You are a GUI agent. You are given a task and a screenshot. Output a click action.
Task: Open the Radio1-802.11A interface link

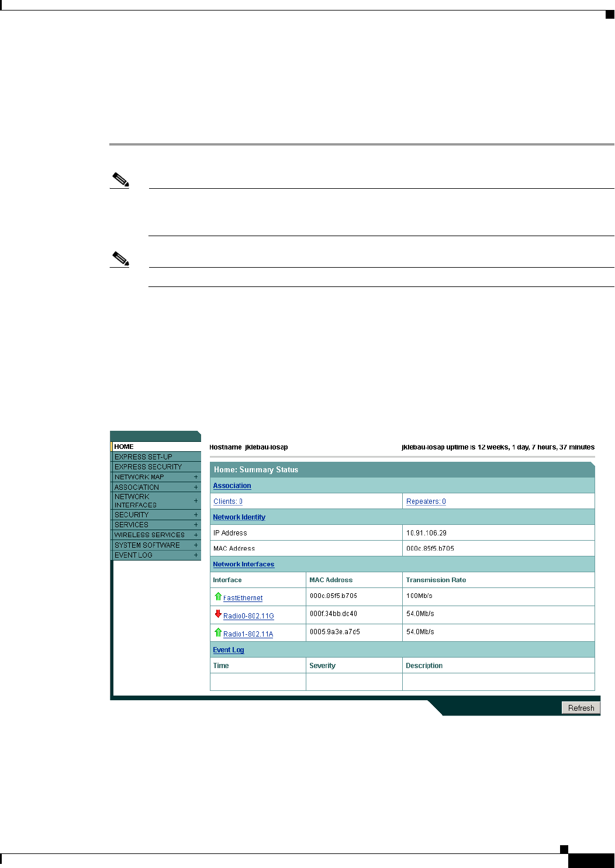click(248, 634)
